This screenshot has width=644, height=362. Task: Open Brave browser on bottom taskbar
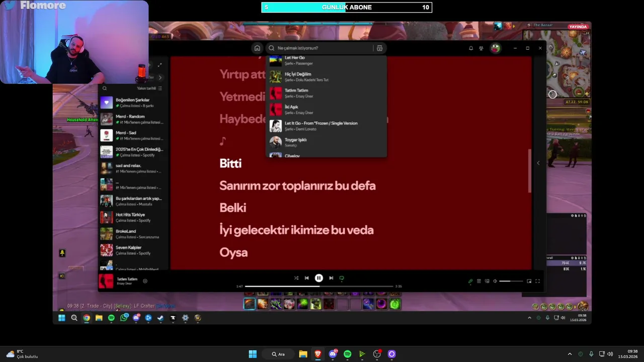[x=318, y=354]
